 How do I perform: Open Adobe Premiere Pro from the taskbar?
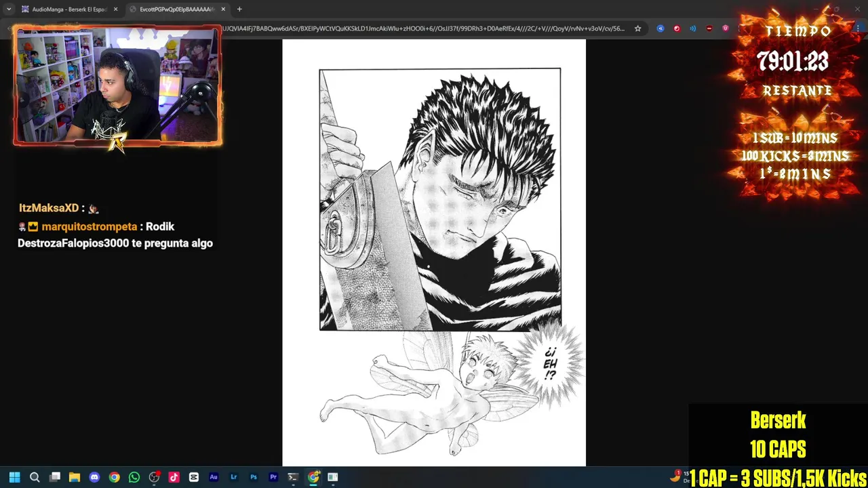(273, 477)
